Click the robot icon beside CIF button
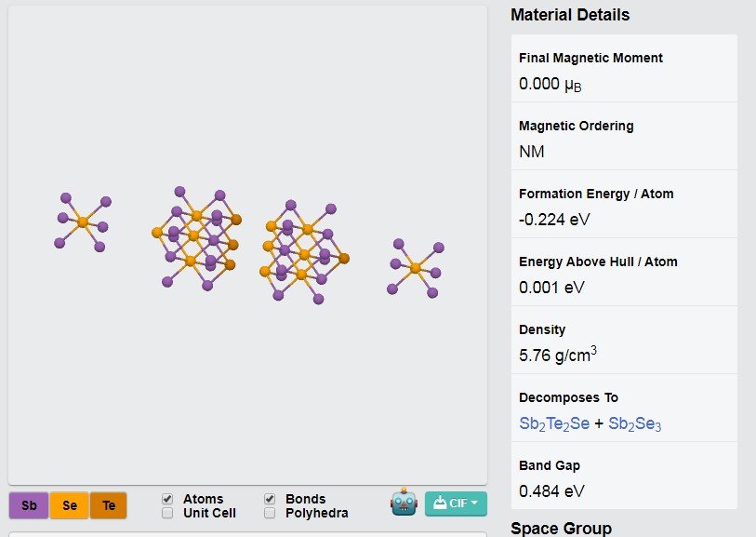 coord(404,503)
